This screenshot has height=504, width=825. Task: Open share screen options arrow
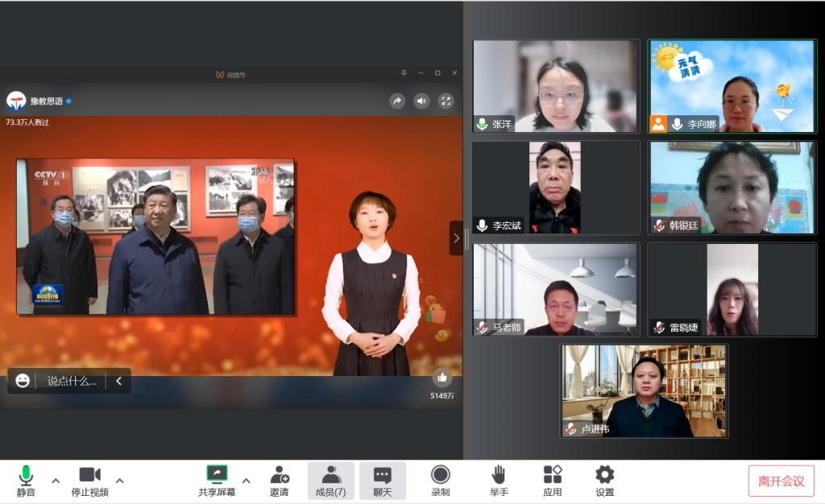click(x=246, y=481)
